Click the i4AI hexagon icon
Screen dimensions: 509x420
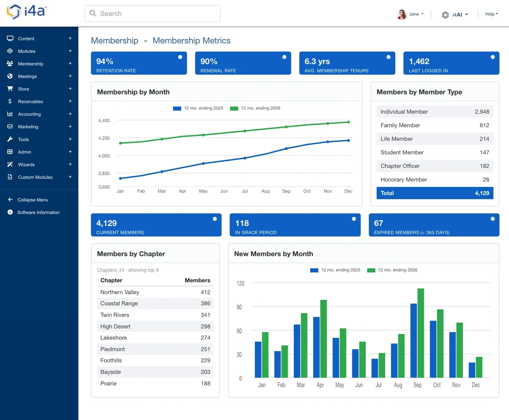pyautogui.click(x=445, y=15)
